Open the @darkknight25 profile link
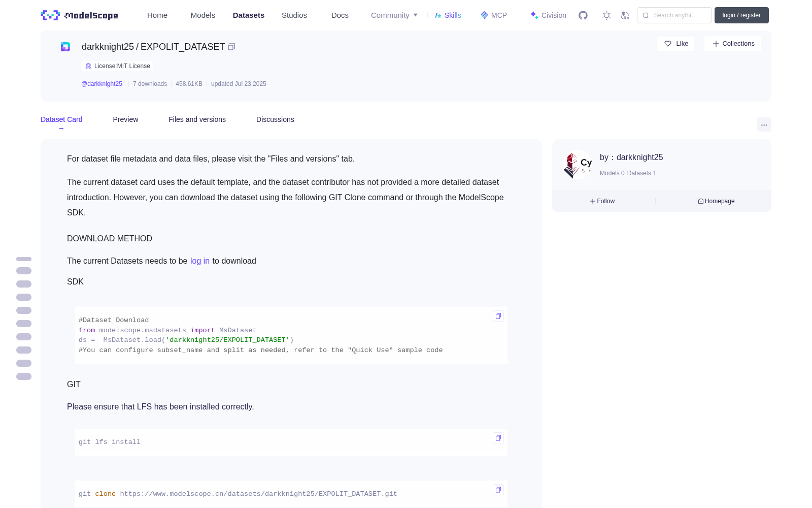Viewport: 812px width, 508px height. click(101, 84)
